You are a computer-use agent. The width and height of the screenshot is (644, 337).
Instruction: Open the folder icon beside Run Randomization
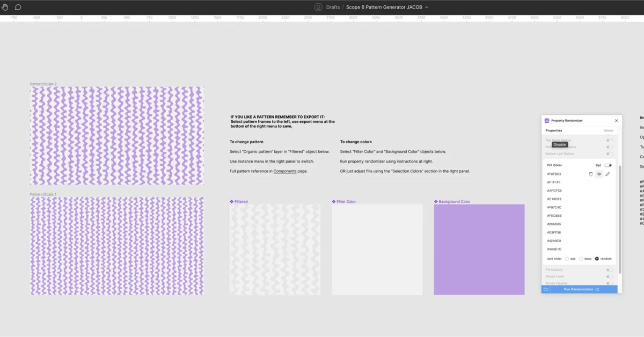(546, 289)
